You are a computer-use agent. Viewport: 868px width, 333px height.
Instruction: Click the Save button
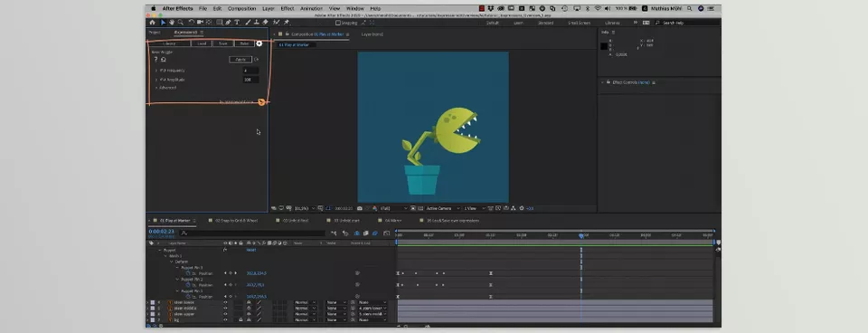point(223,43)
